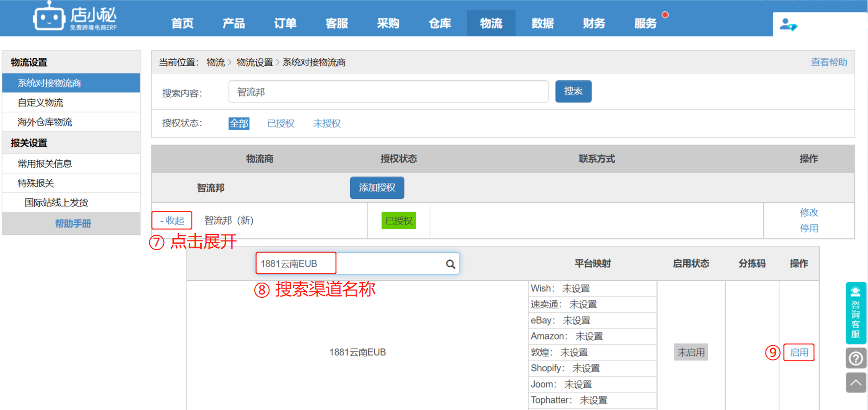868x410 pixels.
Task: Open the 咨询客服 customer service widget
Action: pyautogui.click(x=855, y=313)
